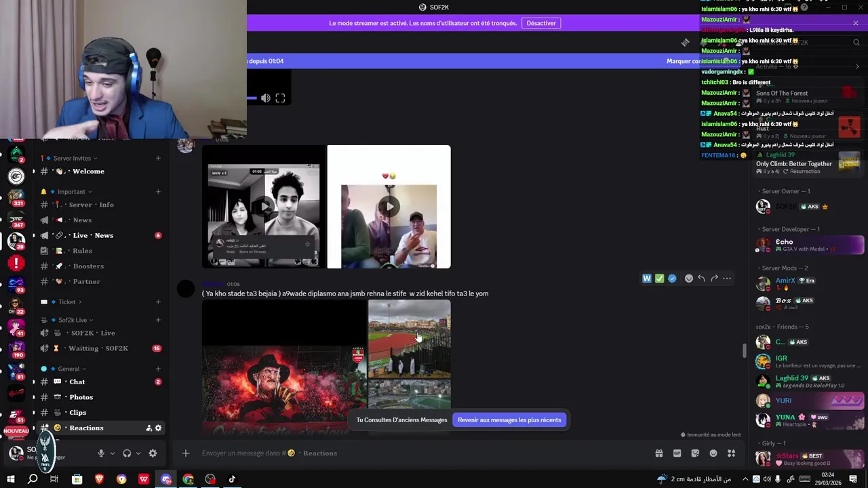Open Laghlid 39 in Friends list
Image resolution: width=868 pixels, height=488 pixels.
pyautogui.click(x=810, y=381)
